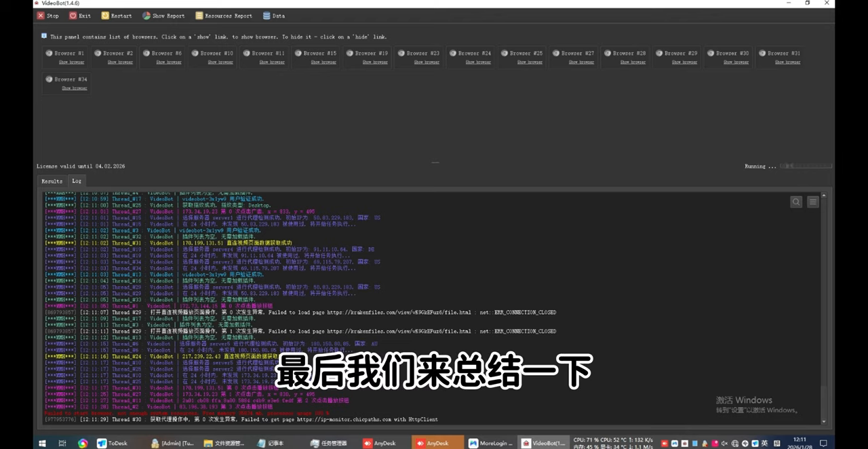Click the Stop button in the toolbar

[47, 16]
